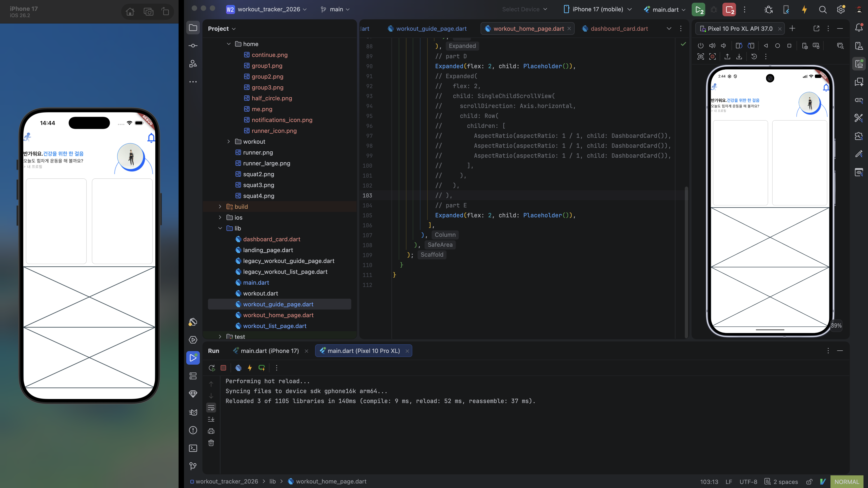Open the Commit tool window icon
Screen dimensions: 868x488
point(193,46)
